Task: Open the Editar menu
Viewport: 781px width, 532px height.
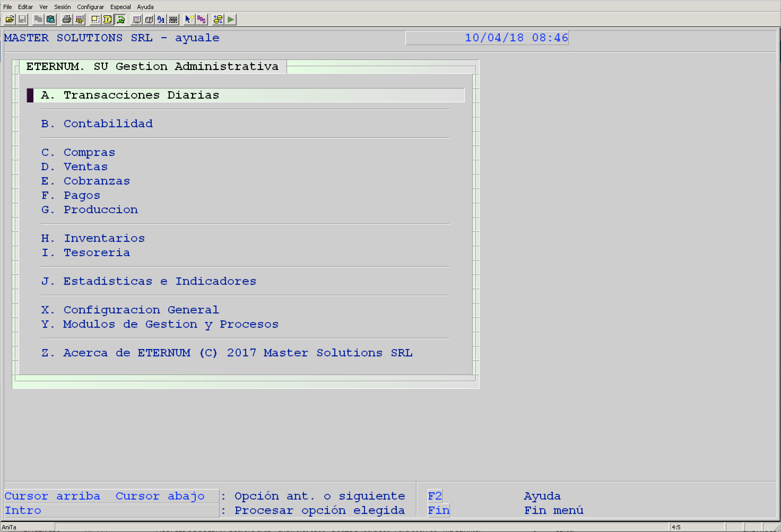Action: click(x=25, y=7)
